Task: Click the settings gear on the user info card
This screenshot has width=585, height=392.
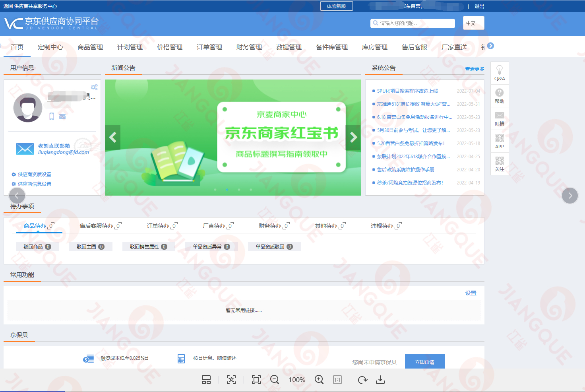Action: click(95, 87)
